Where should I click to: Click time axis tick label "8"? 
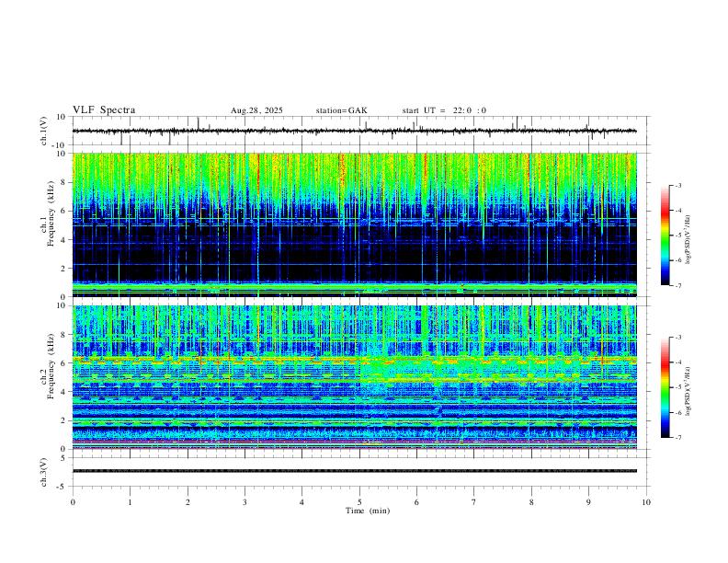(x=531, y=502)
